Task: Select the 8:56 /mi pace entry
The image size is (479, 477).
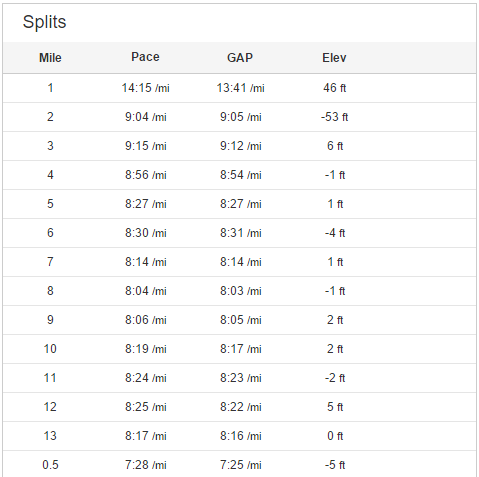Action: click(146, 175)
